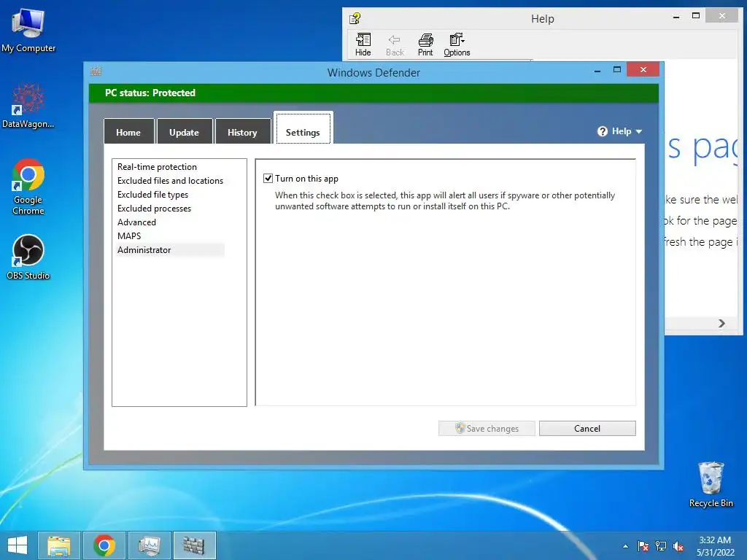Image resolution: width=747 pixels, height=560 pixels.
Task: Click Back arrow in Help window toolbar
Action: tap(395, 44)
